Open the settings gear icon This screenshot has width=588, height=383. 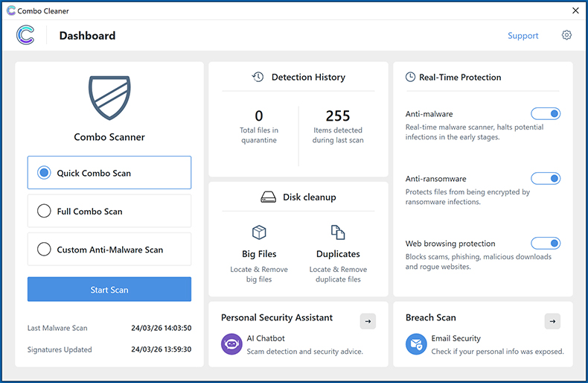[x=566, y=36]
